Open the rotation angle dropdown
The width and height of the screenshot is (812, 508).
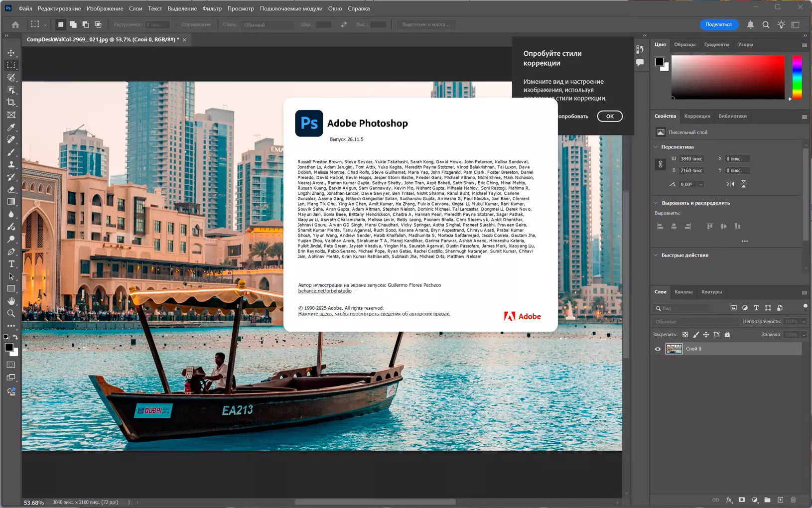[701, 184]
